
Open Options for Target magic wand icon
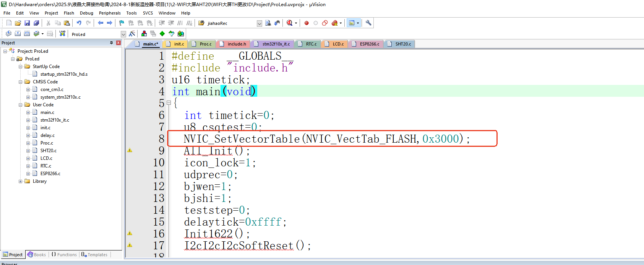point(132,34)
